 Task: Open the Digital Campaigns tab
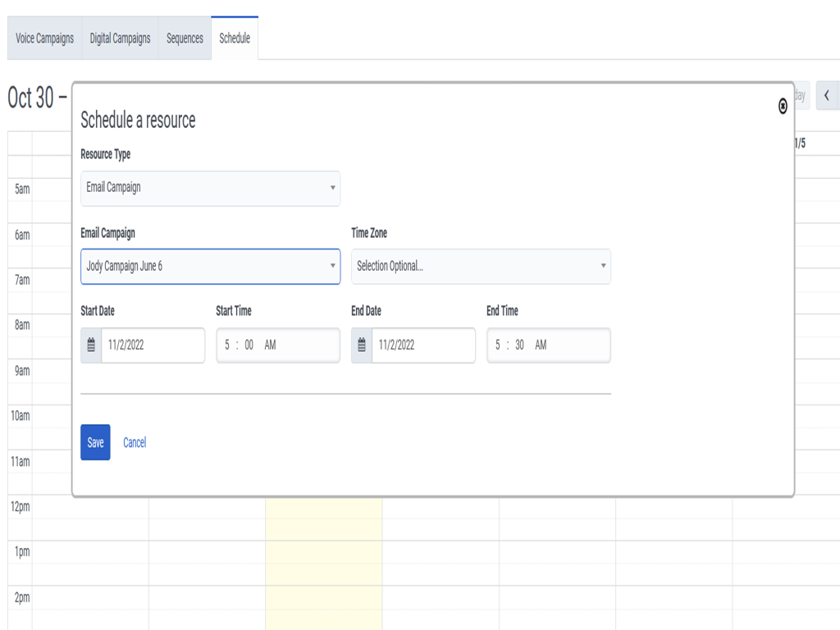[x=120, y=39]
